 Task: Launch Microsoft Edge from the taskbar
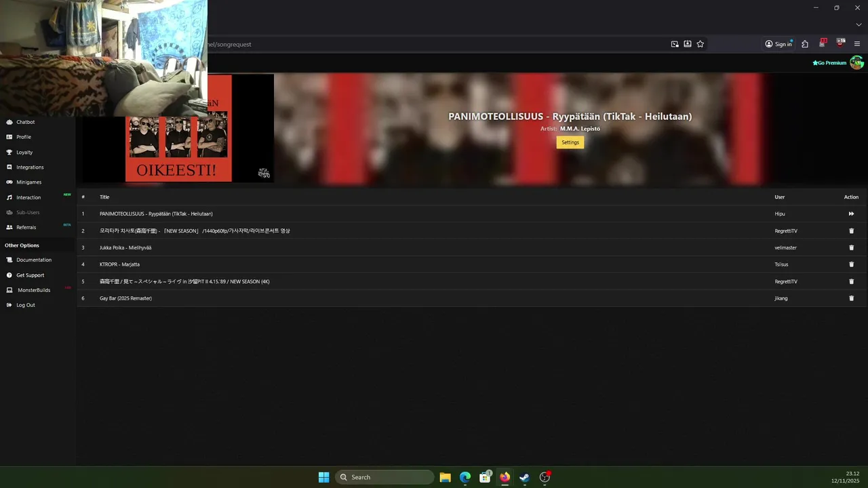pos(465,477)
